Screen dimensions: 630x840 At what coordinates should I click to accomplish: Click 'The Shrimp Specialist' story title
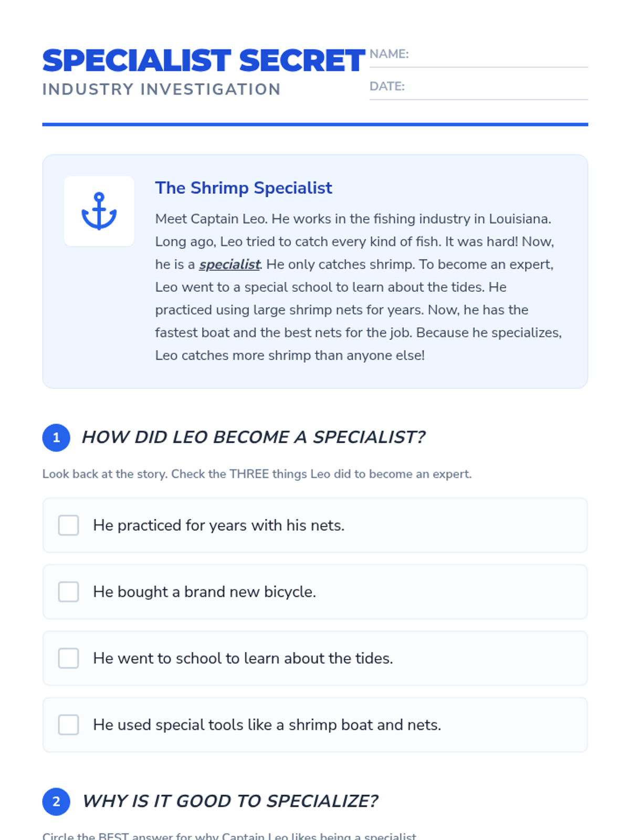click(244, 188)
